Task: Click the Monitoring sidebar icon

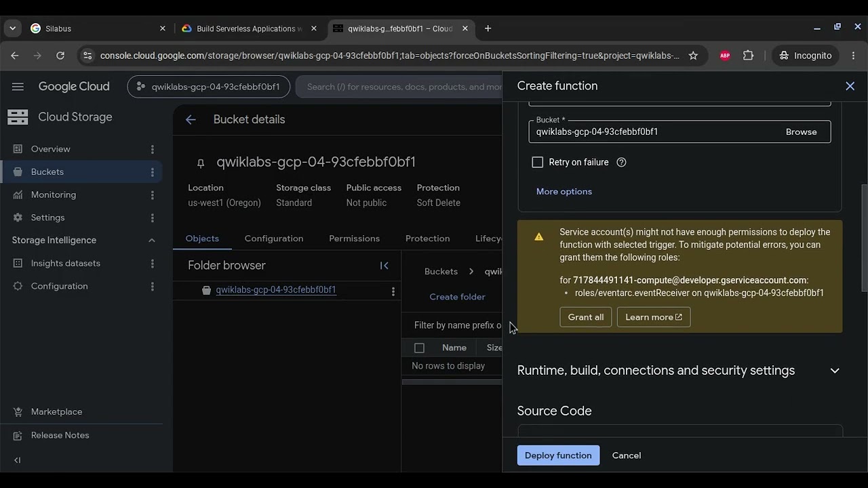Action: pos(18,195)
